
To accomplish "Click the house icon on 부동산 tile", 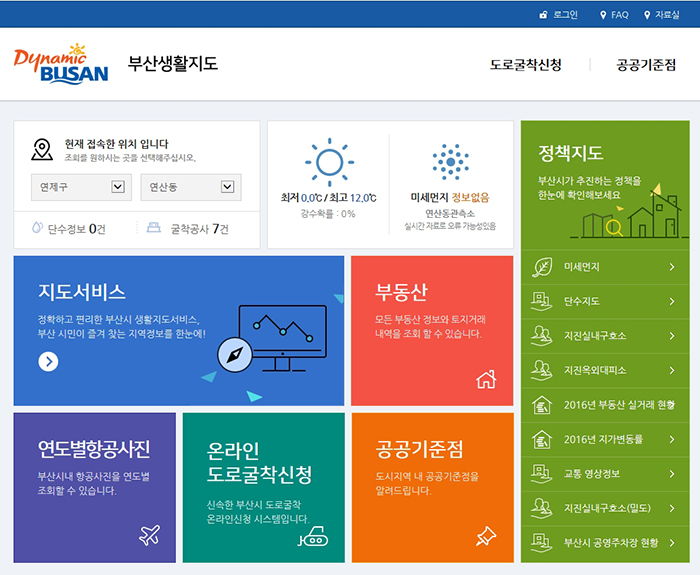I will point(486,380).
